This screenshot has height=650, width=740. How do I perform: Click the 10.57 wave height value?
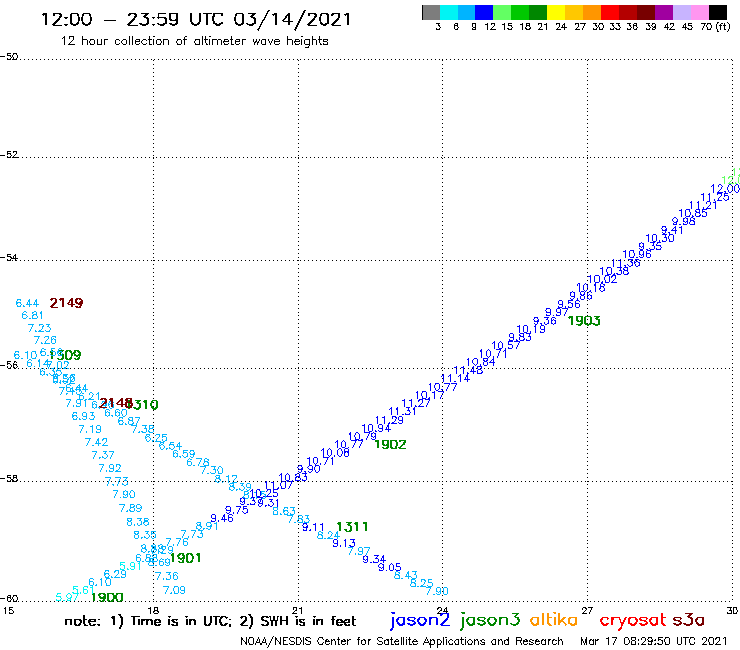coord(506,346)
